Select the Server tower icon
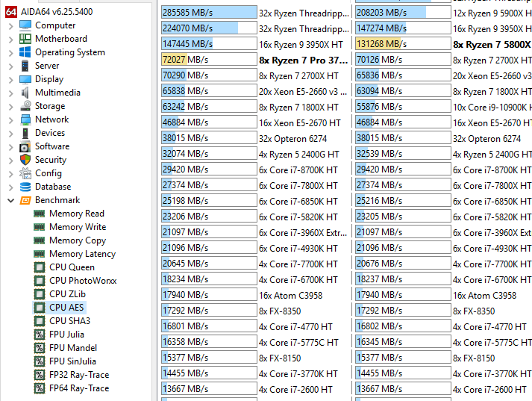 click(x=25, y=66)
